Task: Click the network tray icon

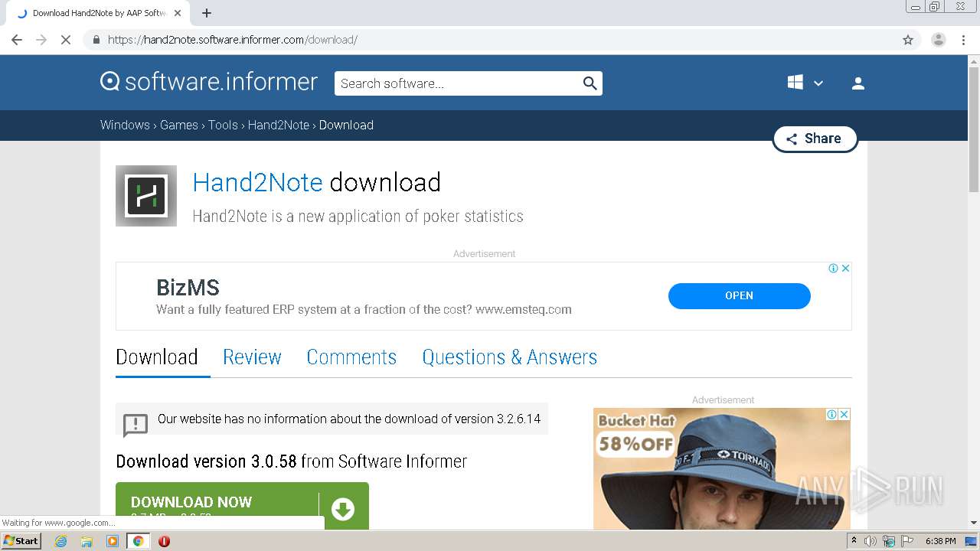Action: point(889,541)
